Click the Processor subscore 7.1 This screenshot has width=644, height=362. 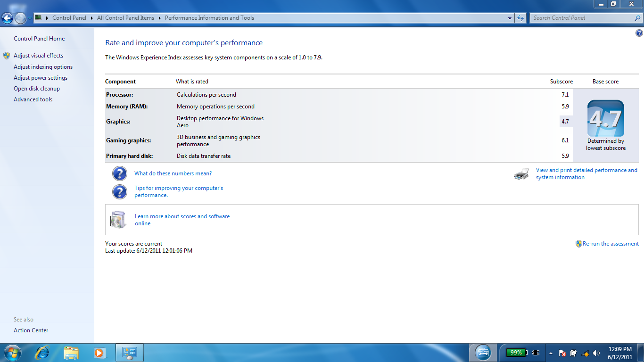(x=565, y=95)
